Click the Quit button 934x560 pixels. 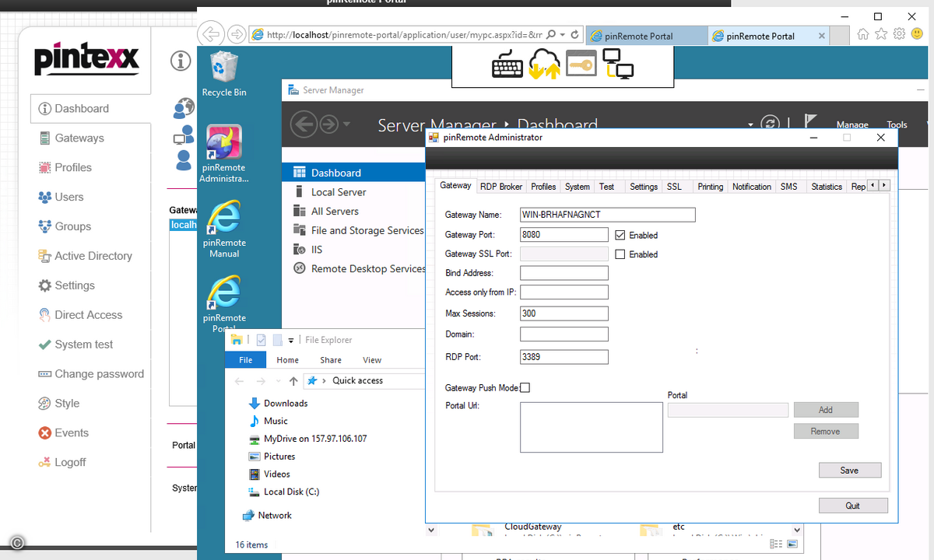853,506
